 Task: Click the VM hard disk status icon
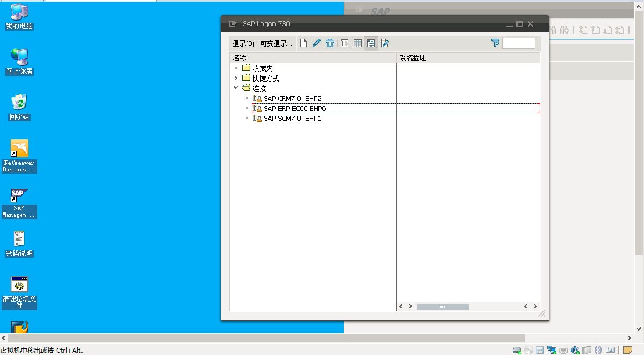[x=516, y=350]
